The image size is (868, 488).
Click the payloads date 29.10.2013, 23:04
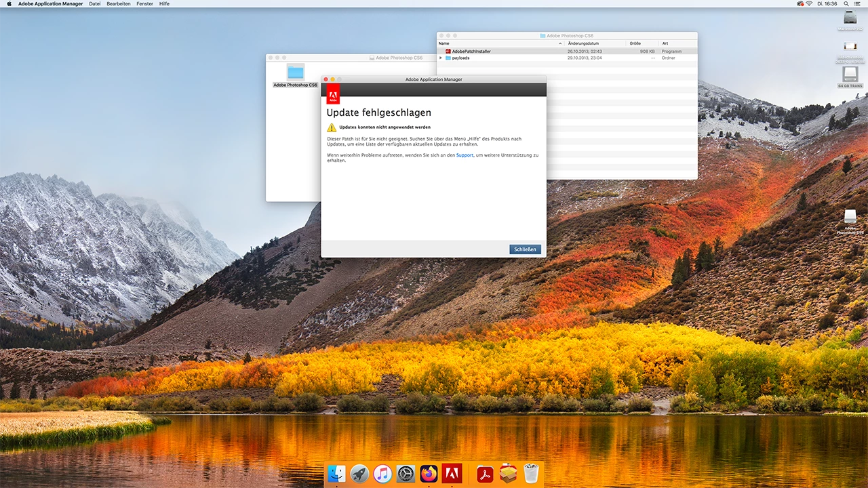tap(585, 58)
